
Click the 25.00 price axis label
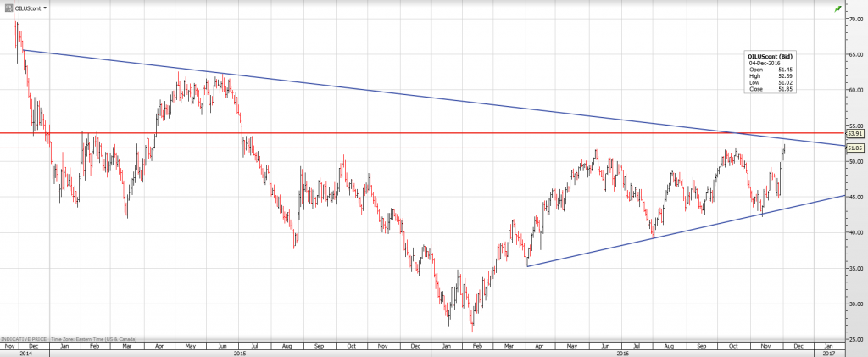(854, 339)
